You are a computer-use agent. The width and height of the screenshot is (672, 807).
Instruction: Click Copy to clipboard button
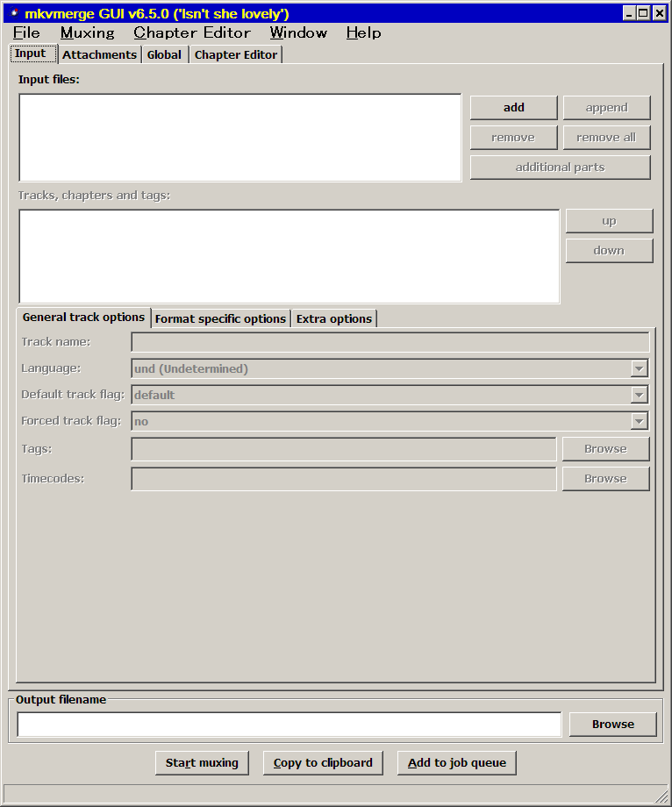pos(323,763)
